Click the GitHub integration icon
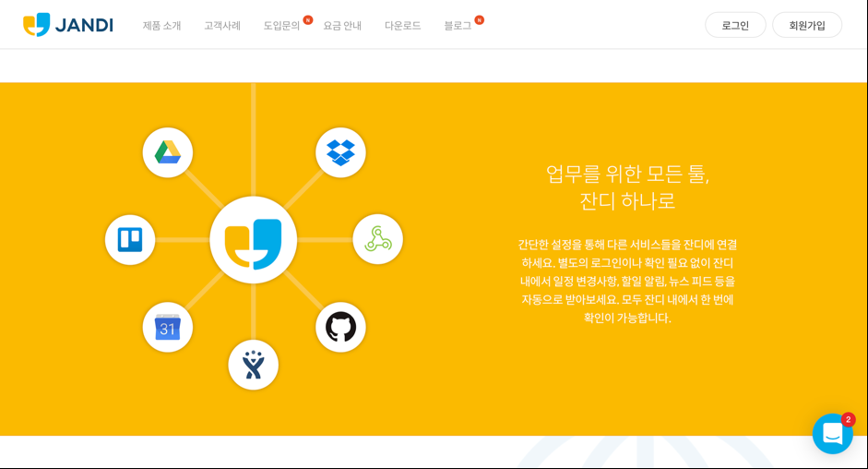The height and width of the screenshot is (469, 868). 340,327
